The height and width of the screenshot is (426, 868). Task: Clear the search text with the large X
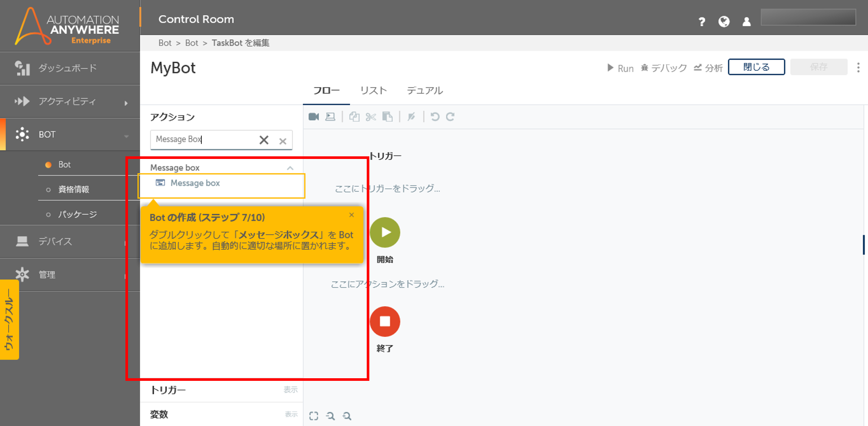click(x=264, y=140)
